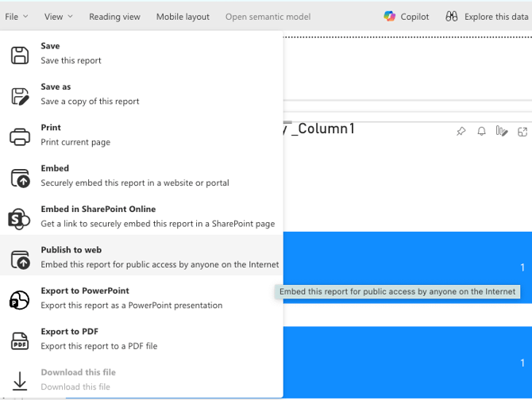Switch to Reading view
Screen dimensions: 532x400
tap(114, 17)
